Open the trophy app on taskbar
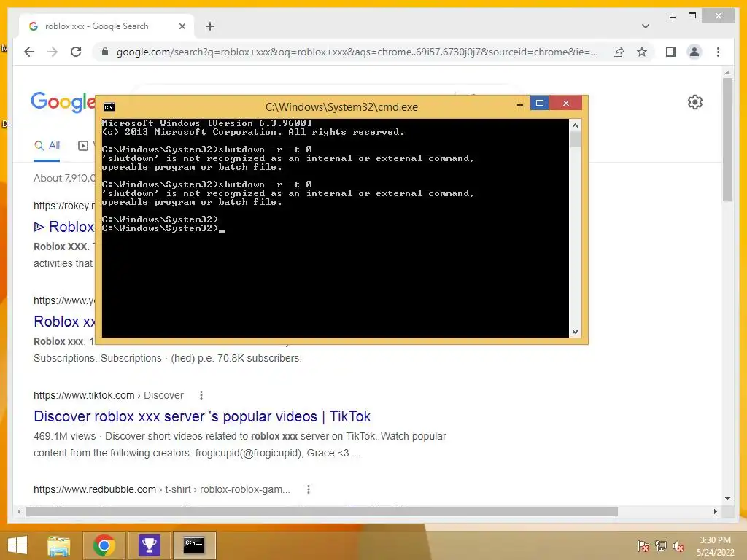The image size is (747, 560). [149, 545]
